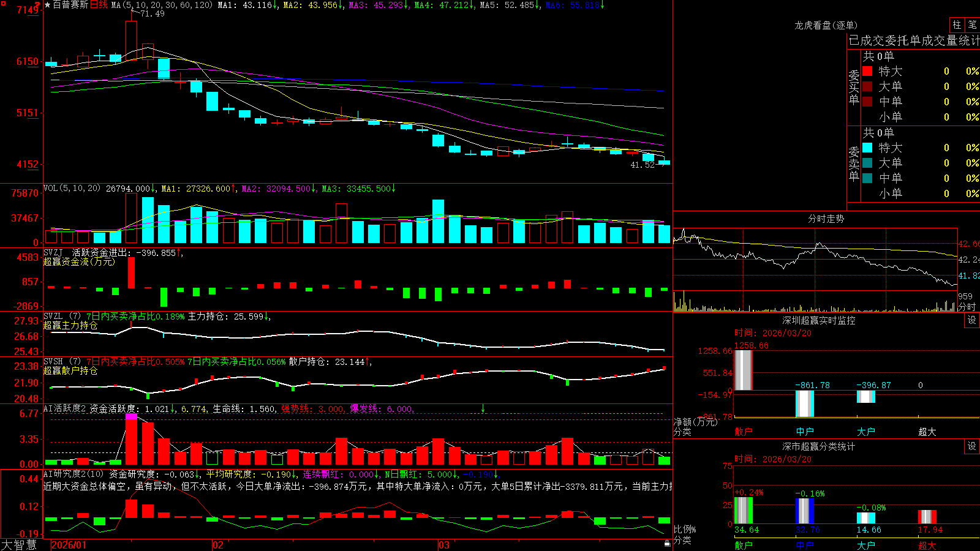Screen dimensions: 980x551
Task: Click the cyan 大户 bar valued 14.66
Action: coord(865,518)
